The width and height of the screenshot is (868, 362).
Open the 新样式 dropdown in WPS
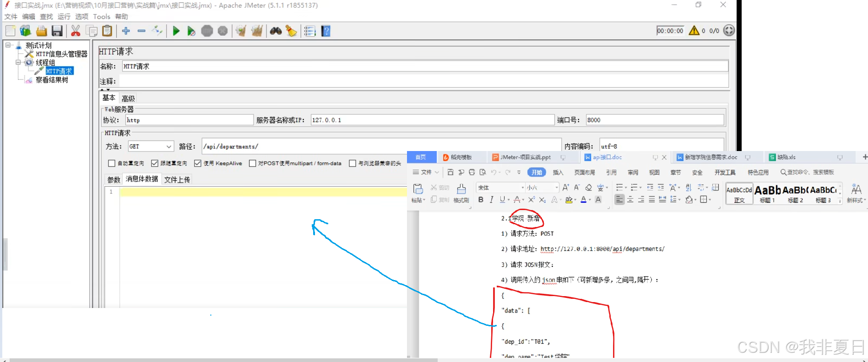(x=856, y=193)
